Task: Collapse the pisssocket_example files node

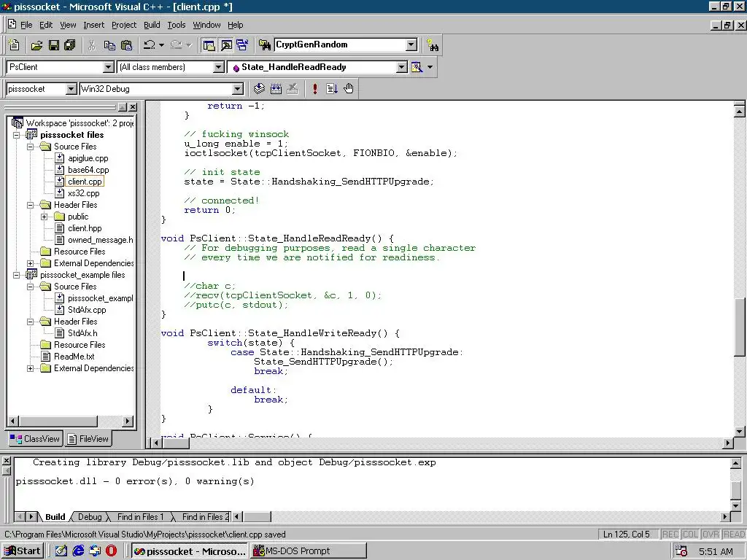Action: [16, 275]
